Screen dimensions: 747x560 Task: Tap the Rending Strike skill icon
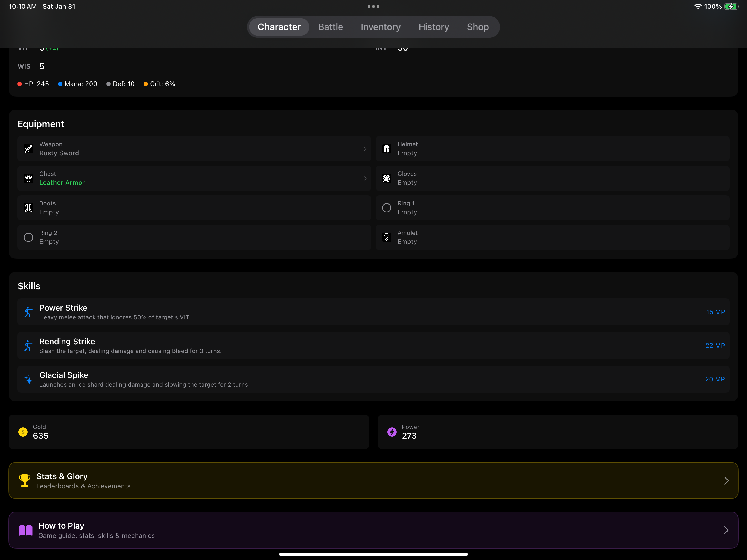[x=28, y=346]
